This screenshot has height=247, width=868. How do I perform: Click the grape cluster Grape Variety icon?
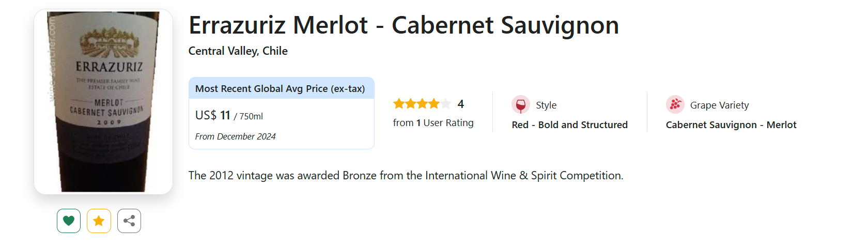(x=675, y=105)
